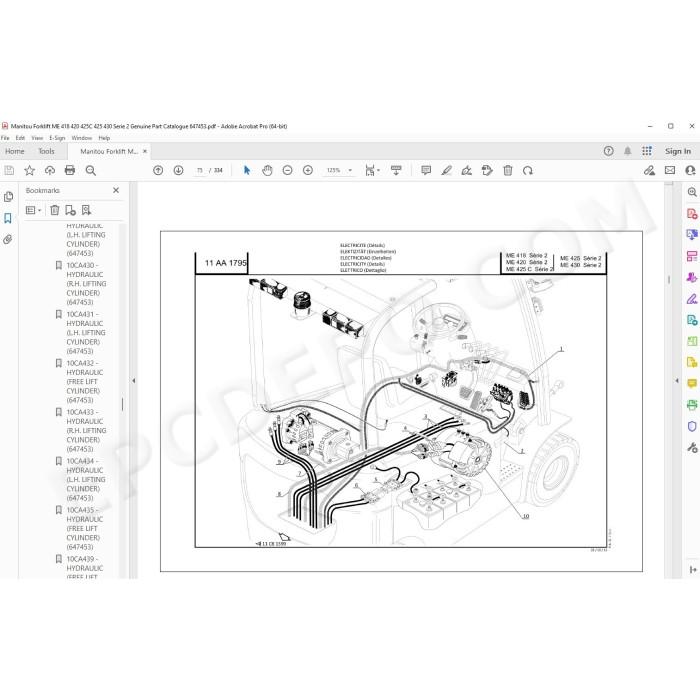The width and height of the screenshot is (700, 700).
Task: Select the Highlight text pen tool
Action: coord(446,170)
